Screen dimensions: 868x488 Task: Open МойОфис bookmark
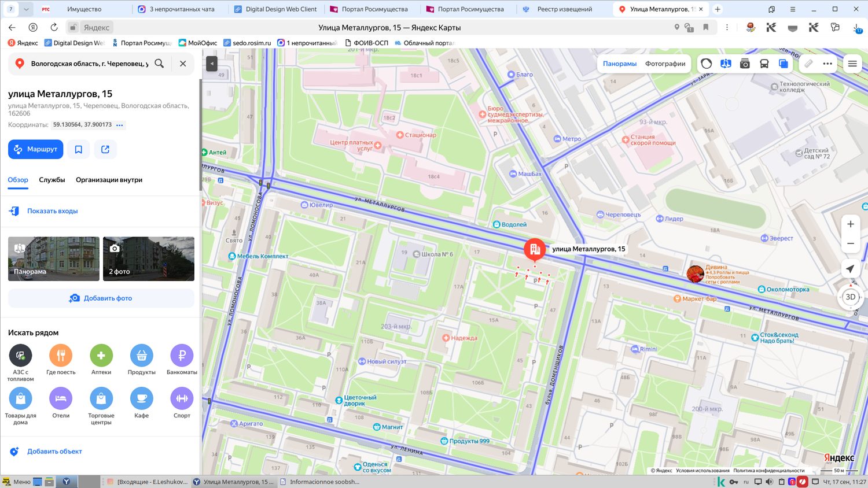tap(198, 43)
